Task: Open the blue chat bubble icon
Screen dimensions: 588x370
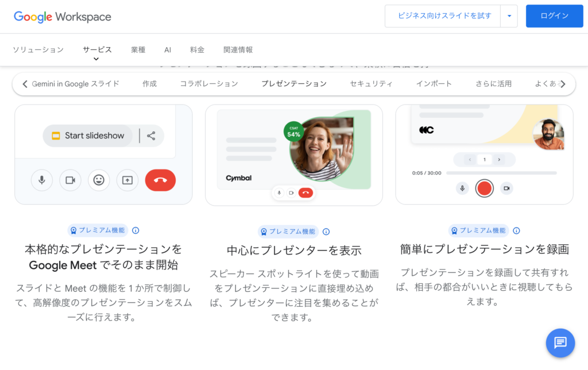Action: pyautogui.click(x=560, y=342)
